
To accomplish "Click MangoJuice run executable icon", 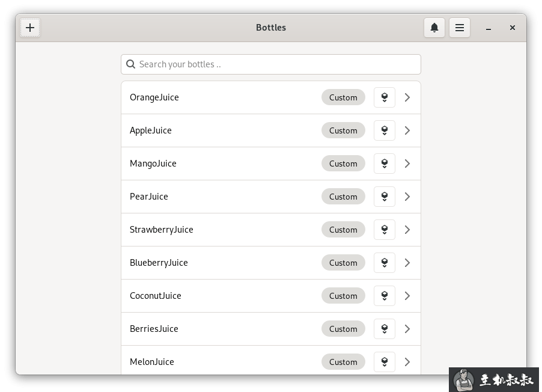I will [x=385, y=164].
